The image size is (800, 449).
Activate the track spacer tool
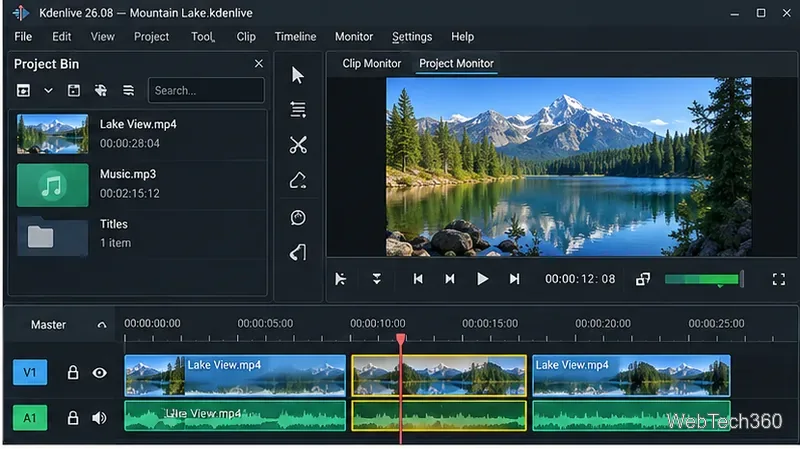coord(298,110)
